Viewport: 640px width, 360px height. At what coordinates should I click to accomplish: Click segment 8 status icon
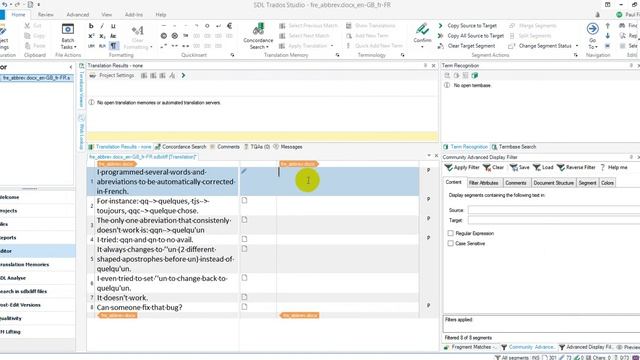click(244, 307)
